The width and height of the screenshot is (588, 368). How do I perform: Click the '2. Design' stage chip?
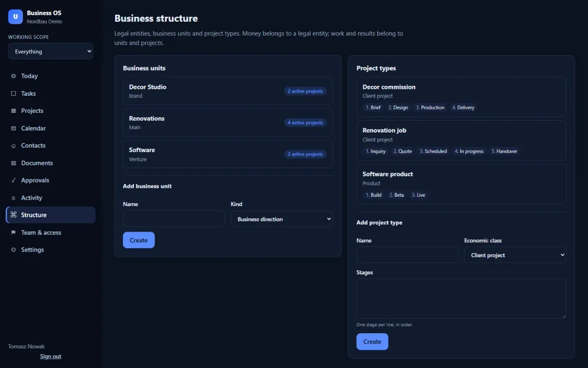point(398,107)
